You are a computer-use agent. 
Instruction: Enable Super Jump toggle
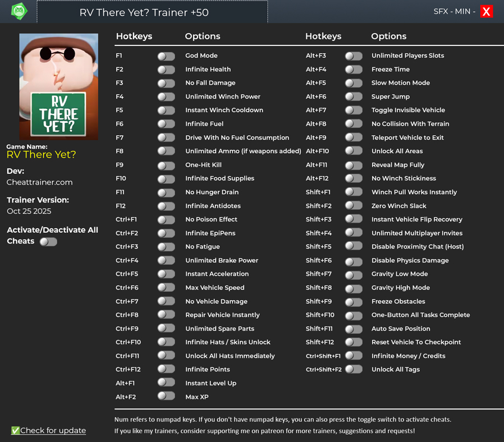[x=354, y=97]
